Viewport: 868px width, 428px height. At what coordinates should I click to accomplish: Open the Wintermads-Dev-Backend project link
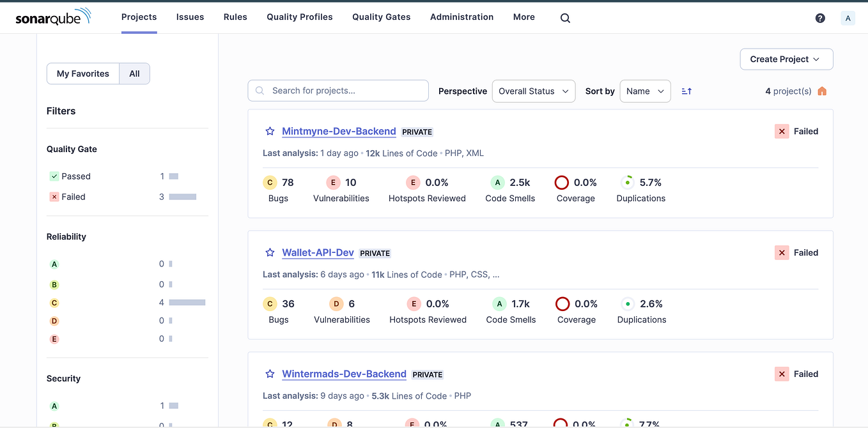[x=344, y=374]
